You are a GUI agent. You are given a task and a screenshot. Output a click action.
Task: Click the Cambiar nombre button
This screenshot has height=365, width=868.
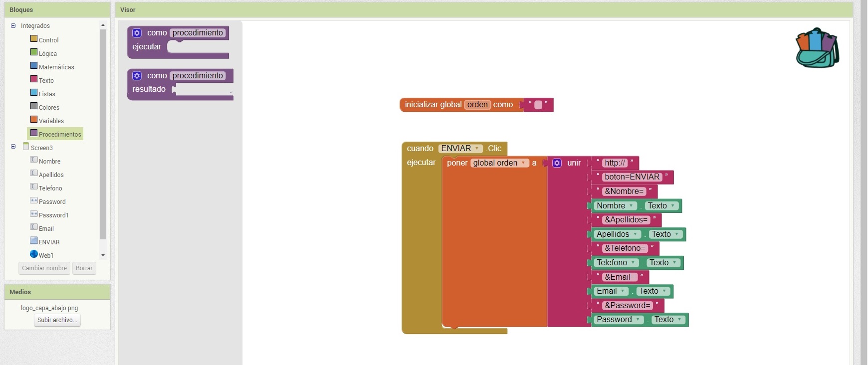[44, 268]
